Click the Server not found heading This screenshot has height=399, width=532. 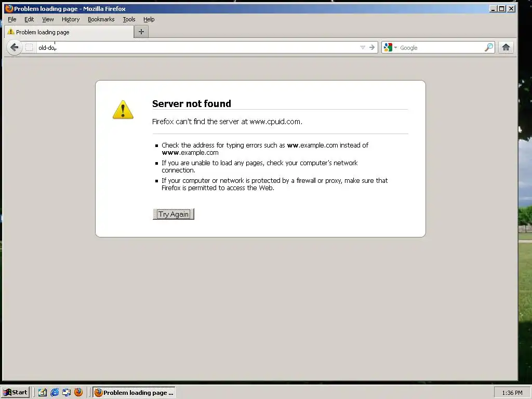tap(191, 103)
